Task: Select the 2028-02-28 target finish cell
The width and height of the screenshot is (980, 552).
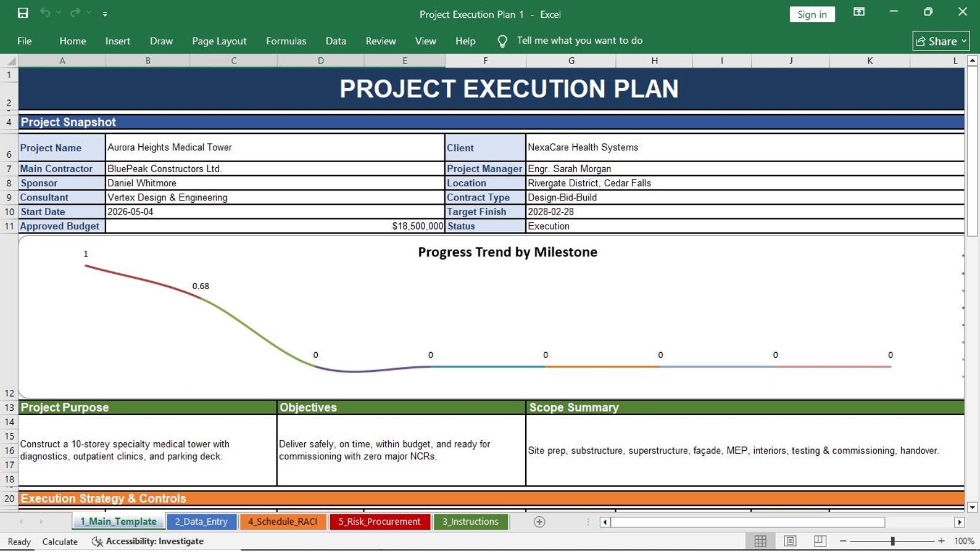Action: (745, 212)
